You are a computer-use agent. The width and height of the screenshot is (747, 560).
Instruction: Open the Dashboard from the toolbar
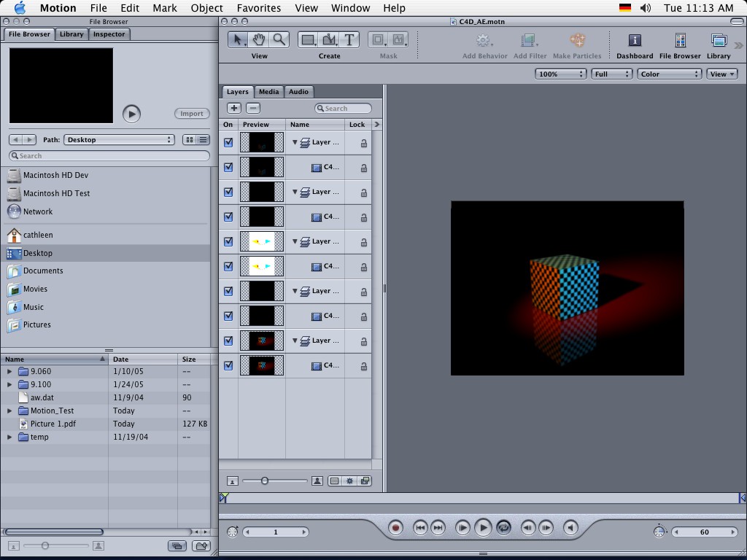tap(635, 41)
